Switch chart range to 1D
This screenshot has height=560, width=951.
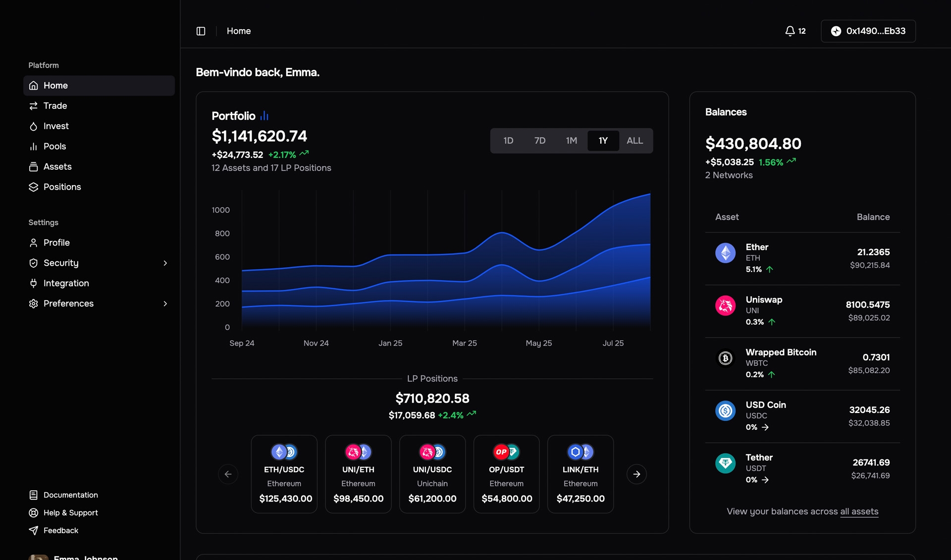508,141
